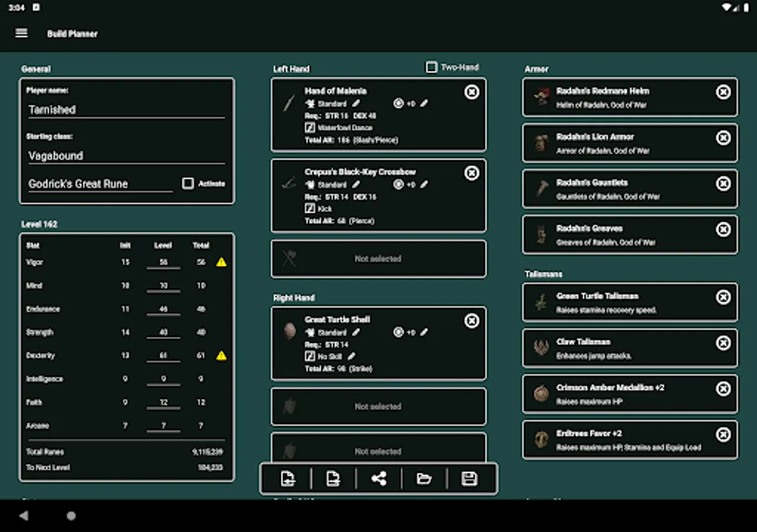Save the build with floppy icon

click(470, 479)
